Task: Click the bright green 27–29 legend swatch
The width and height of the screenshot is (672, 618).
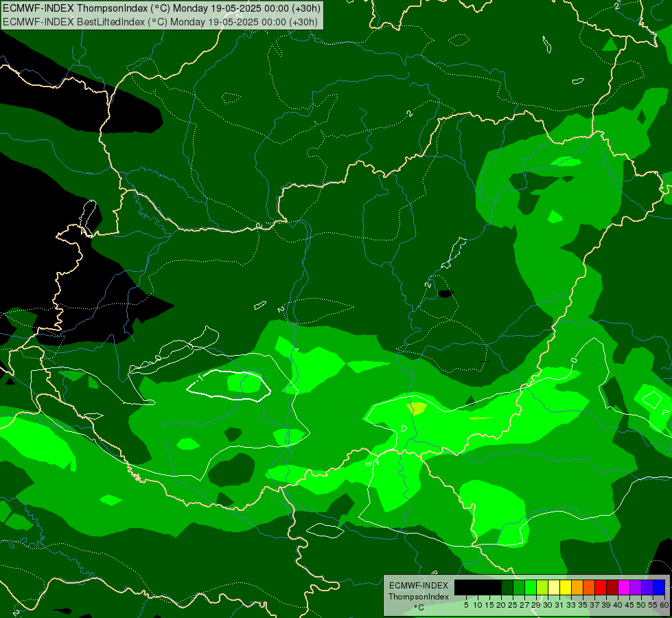Action: pos(531,587)
